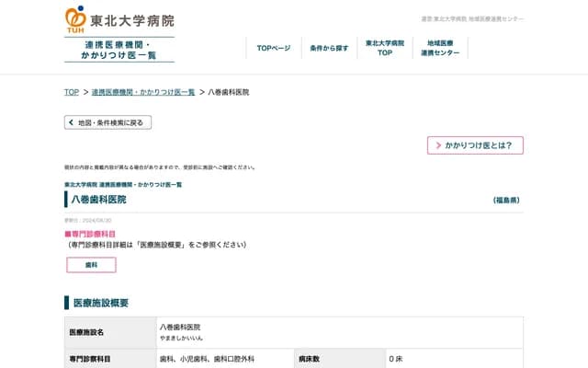Select the 歯科 specialty tag button
The width and height of the screenshot is (588, 368).
coord(91,265)
